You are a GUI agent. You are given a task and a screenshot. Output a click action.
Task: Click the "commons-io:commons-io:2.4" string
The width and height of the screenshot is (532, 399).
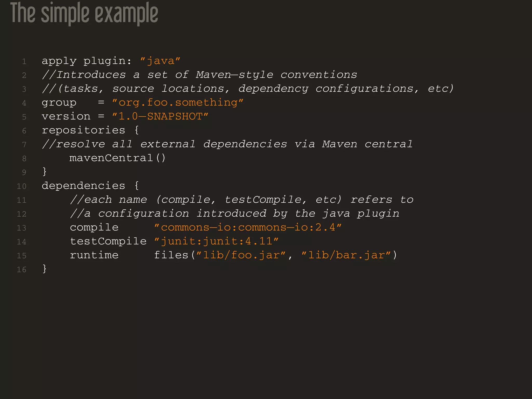[x=248, y=228]
